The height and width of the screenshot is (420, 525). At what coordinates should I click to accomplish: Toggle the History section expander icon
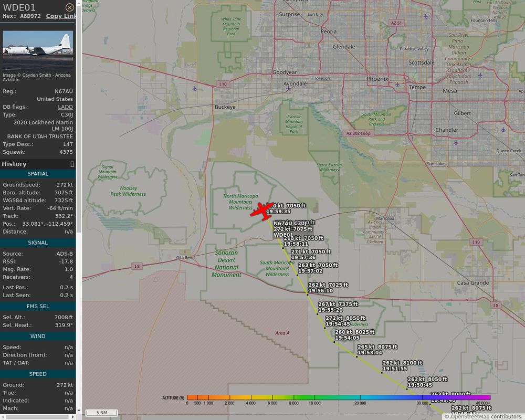[72, 164]
